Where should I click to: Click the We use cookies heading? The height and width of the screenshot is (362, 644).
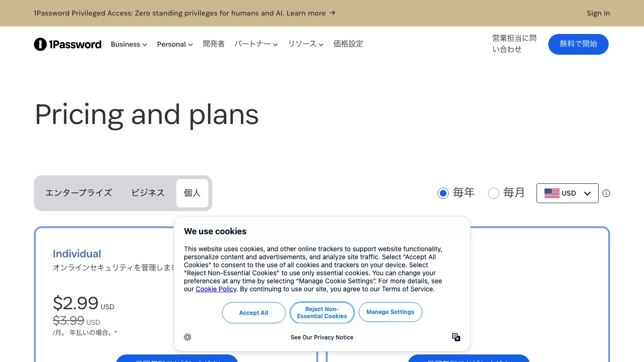[x=215, y=231]
